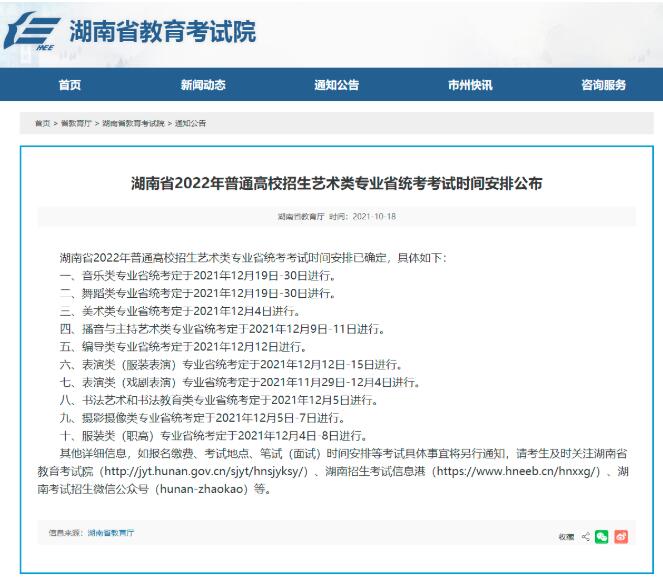Click the HEE logo in header
663x578 pixels.
pos(31,32)
